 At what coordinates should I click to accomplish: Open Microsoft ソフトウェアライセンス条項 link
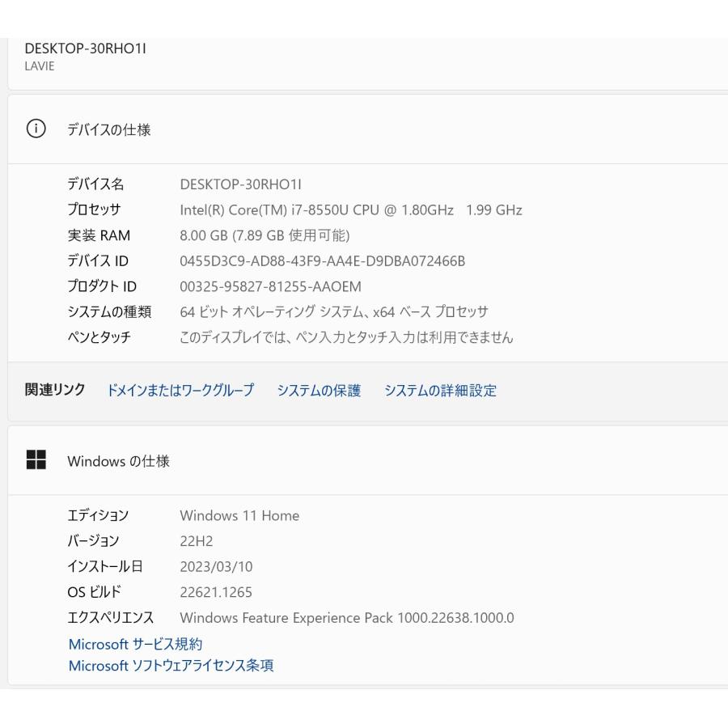click(171, 666)
